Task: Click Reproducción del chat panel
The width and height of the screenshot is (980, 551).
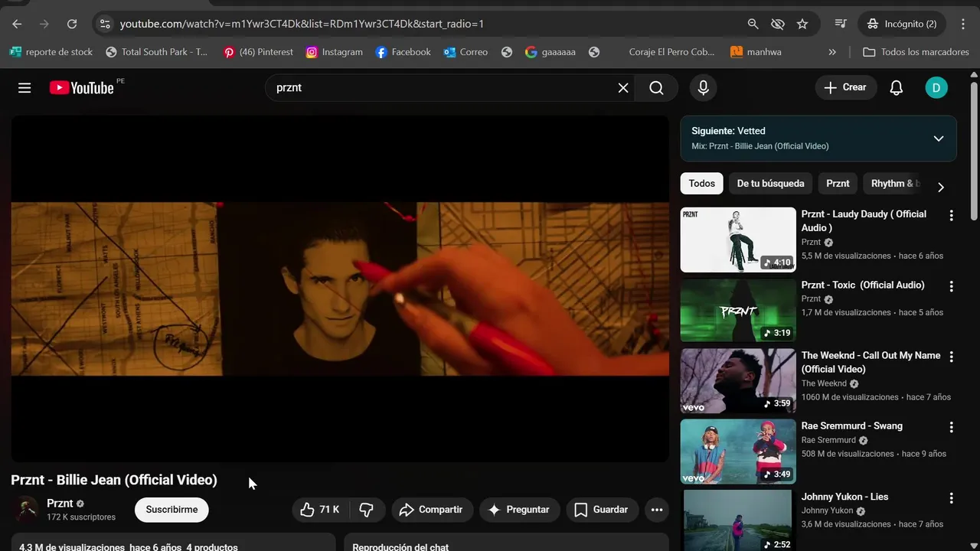Action: pos(506,542)
